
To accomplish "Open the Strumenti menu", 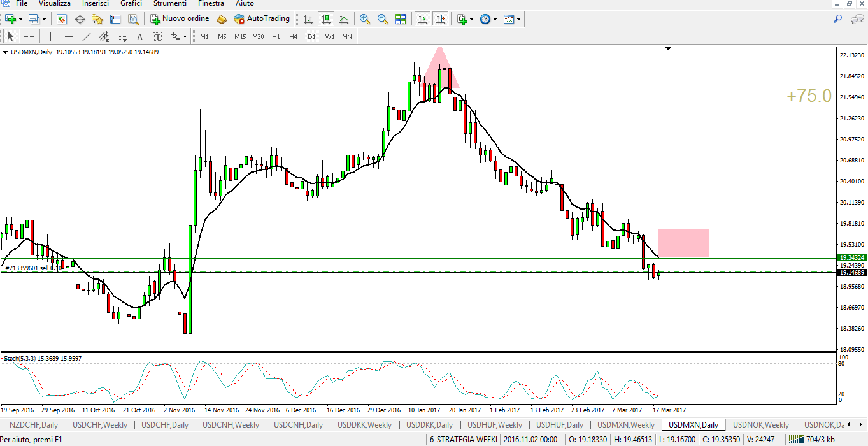I will (170, 4).
